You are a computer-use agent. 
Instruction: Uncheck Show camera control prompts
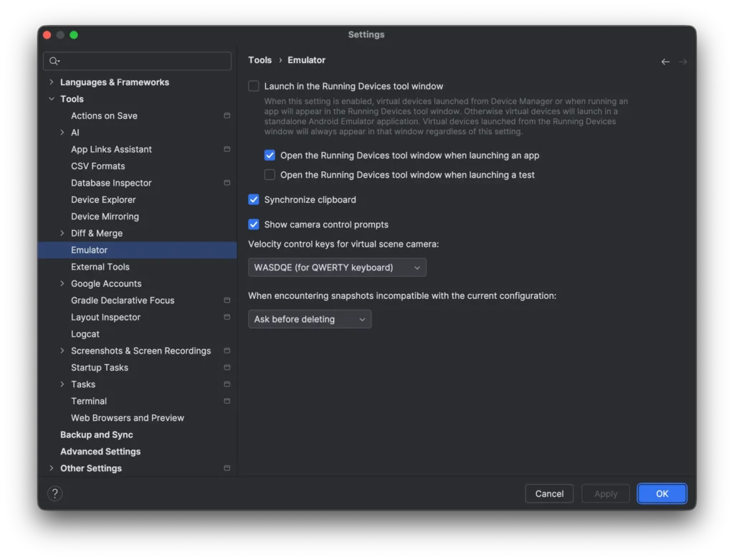[253, 224]
